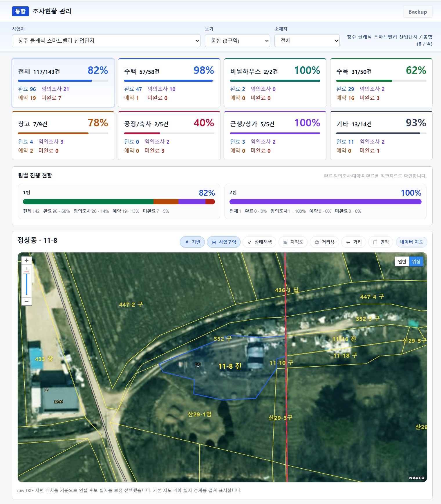Open 네이버 지도 map link
Screen dimensions: 441x504
(411, 242)
